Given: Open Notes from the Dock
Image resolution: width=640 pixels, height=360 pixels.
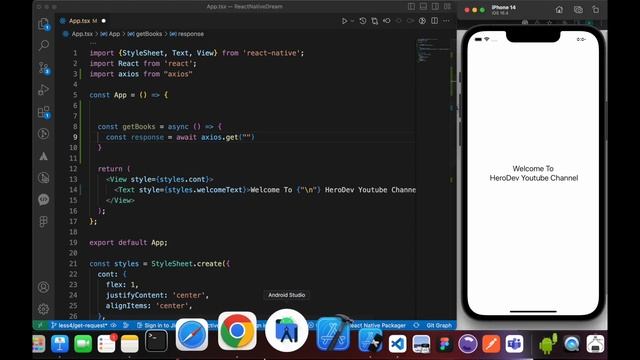Looking at the screenshot, I should pyautogui.click(x=130, y=344).
